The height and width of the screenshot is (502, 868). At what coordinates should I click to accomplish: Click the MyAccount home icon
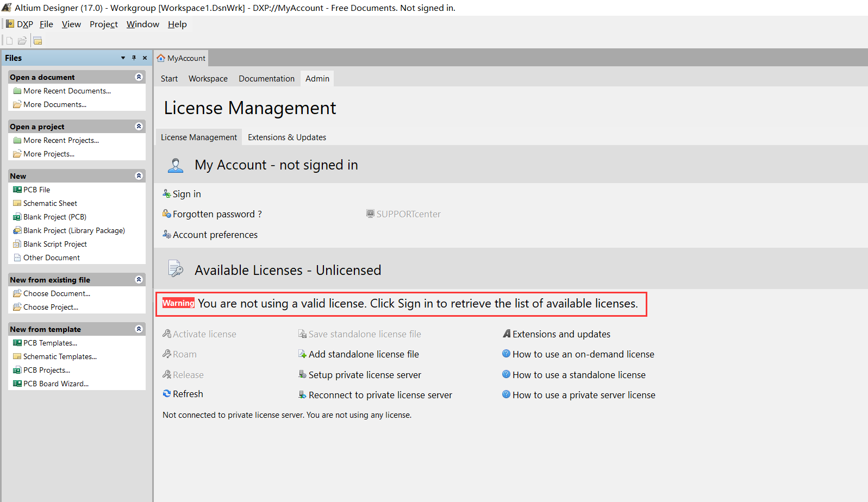click(x=161, y=58)
